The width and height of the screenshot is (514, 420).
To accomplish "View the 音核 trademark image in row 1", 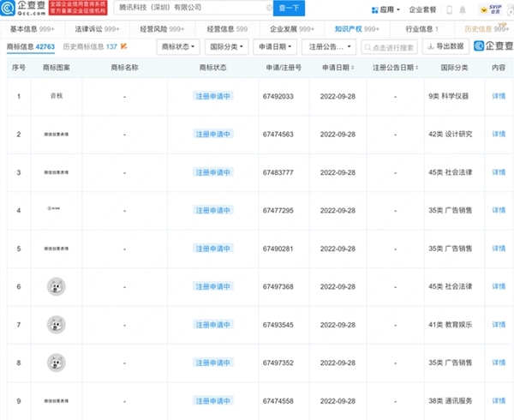I will (57, 96).
